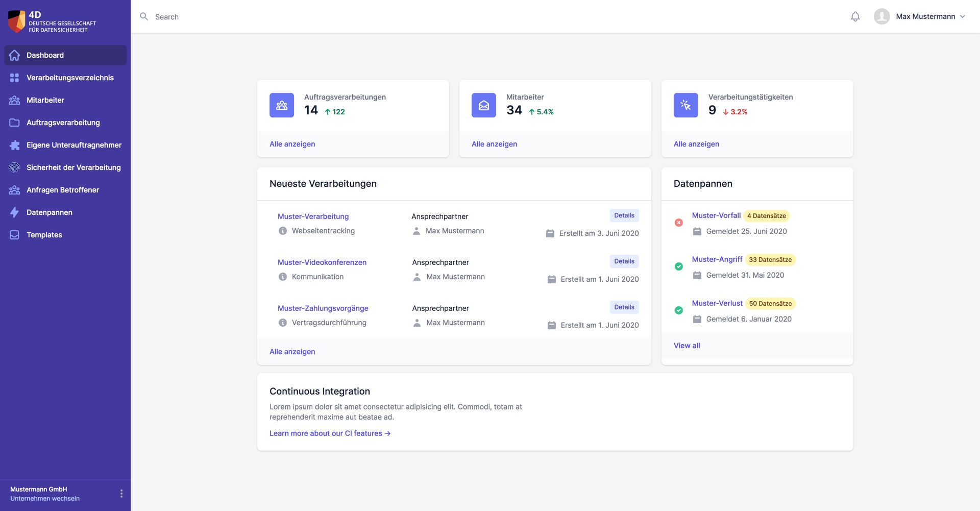Click the search magnifier icon
This screenshot has height=511, width=980.
[144, 16]
